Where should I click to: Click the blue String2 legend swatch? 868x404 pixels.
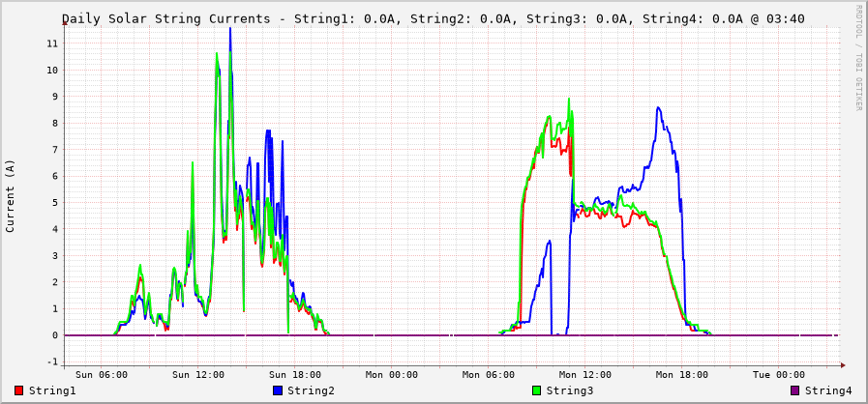pos(278,390)
